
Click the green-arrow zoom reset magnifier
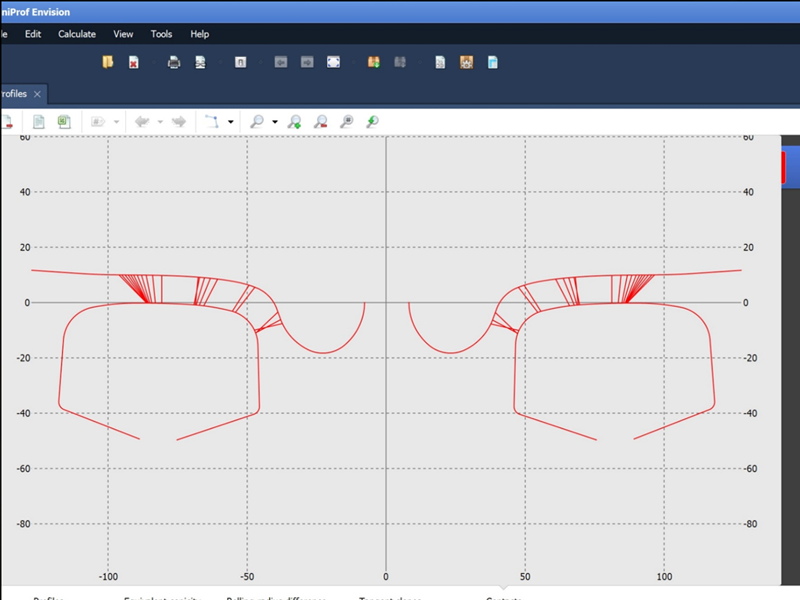(372, 121)
